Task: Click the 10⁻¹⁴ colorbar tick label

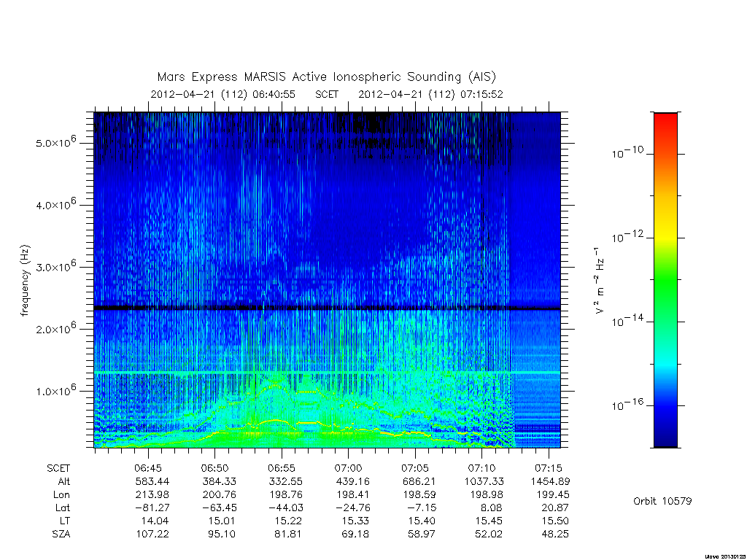Action: tap(628, 321)
